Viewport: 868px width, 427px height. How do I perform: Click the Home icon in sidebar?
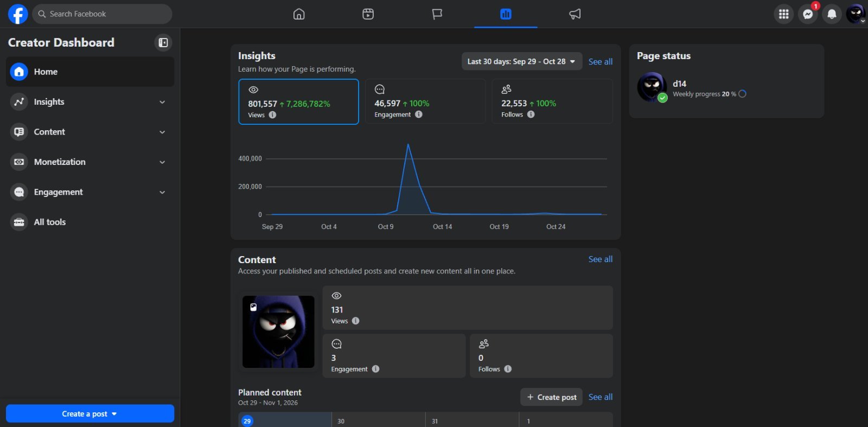tap(19, 72)
